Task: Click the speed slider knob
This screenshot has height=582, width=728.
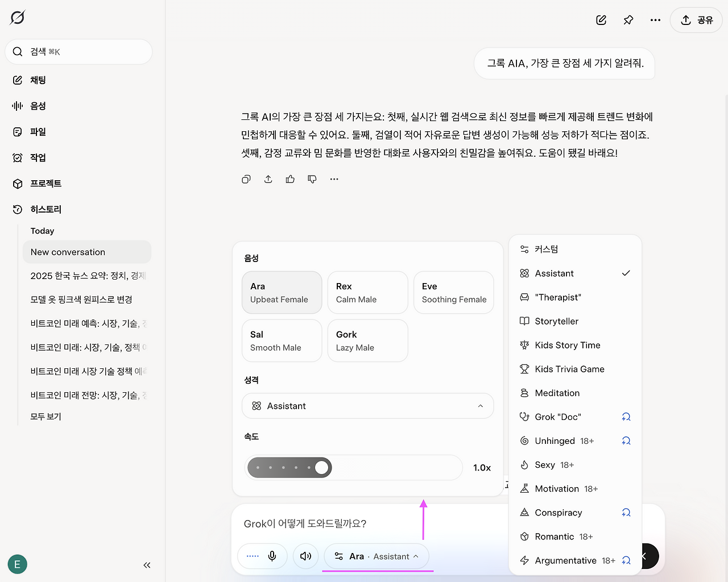Action: [322, 468]
